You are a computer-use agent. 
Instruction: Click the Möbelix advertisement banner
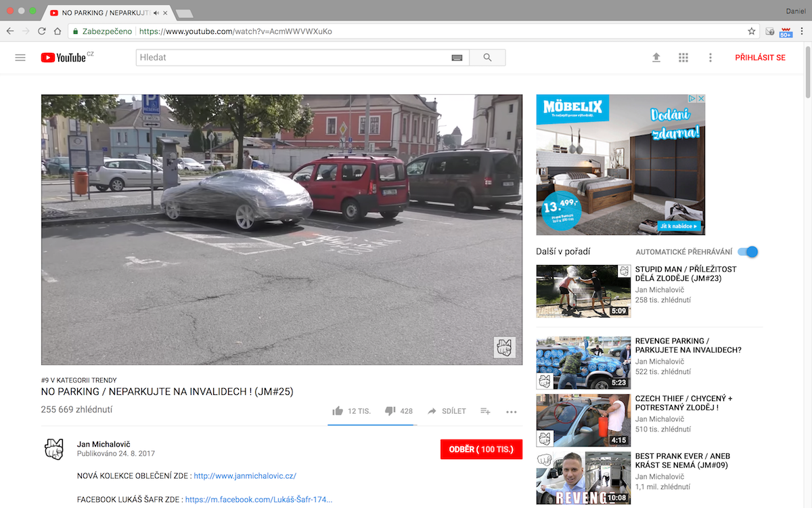point(621,165)
